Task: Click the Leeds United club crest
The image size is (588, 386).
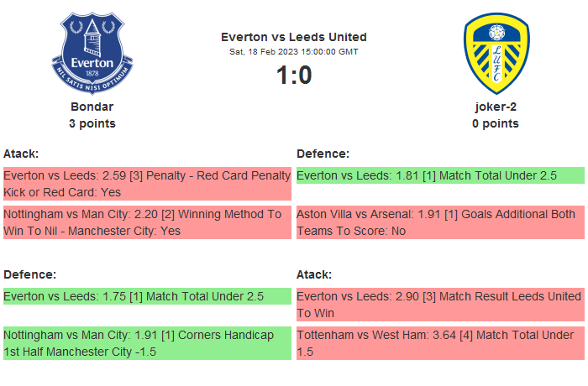Action: [496, 53]
